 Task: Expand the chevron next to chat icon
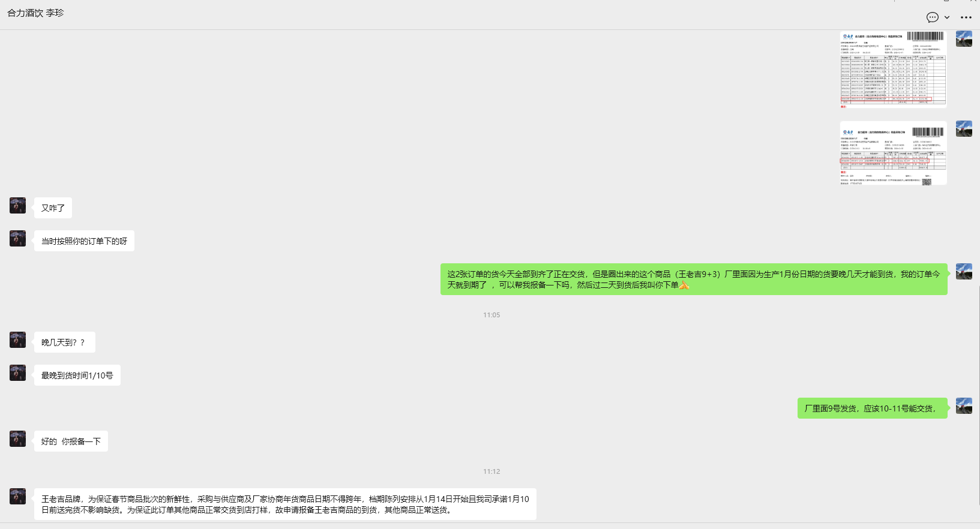coord(947,17)
